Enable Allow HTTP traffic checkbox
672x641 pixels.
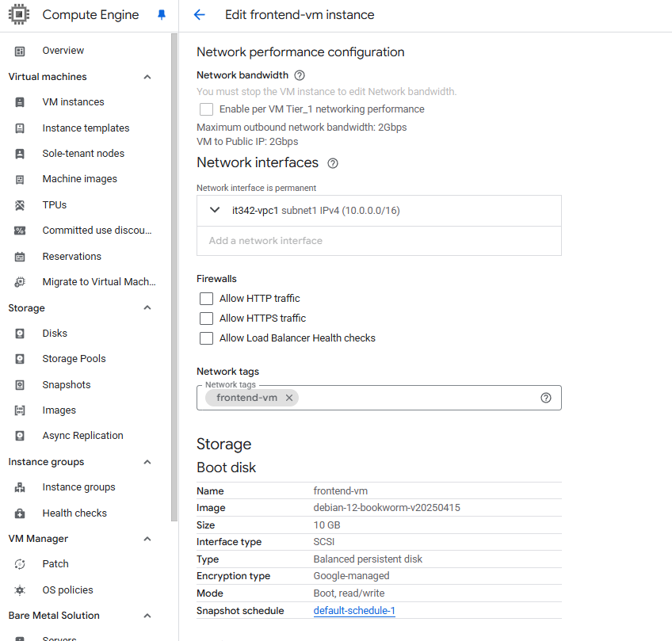[207, 299]
